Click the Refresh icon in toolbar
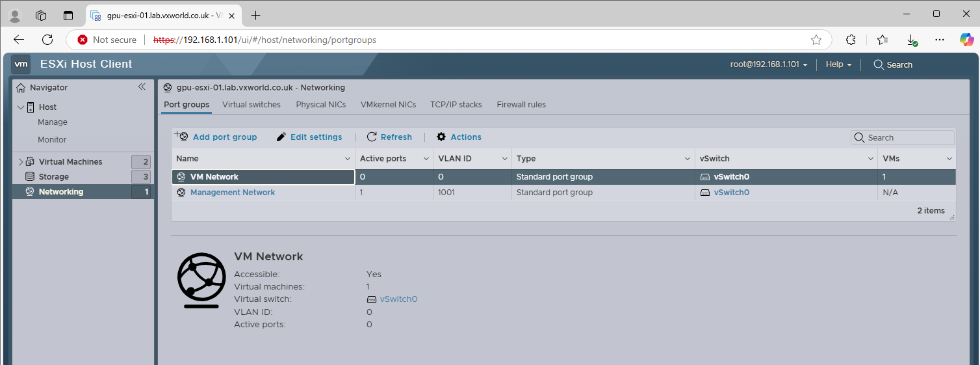Viewport: 980px width, 365px height. pyautogui.click(x=372, y=137)
